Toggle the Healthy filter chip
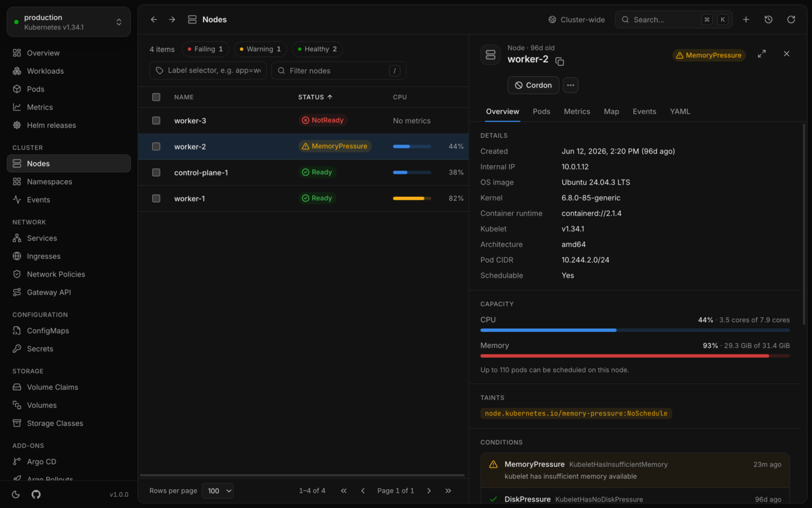The image size is (812, 508). point(317,49)
